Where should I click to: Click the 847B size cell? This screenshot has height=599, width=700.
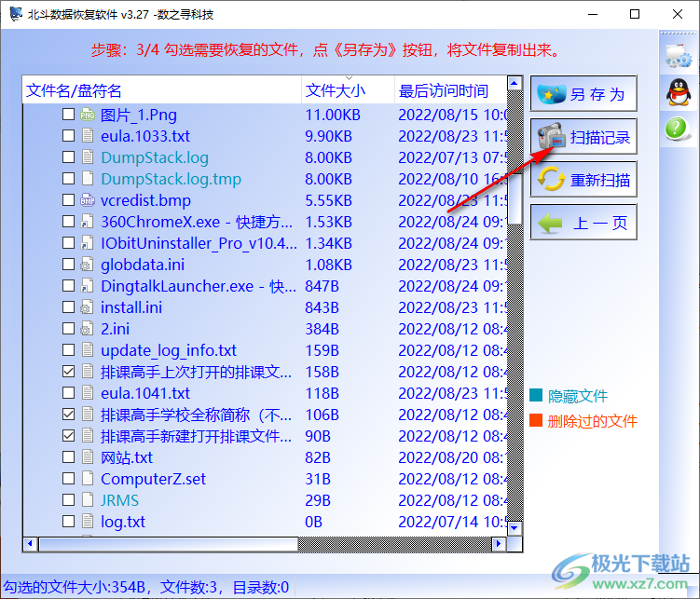[322, 286]
